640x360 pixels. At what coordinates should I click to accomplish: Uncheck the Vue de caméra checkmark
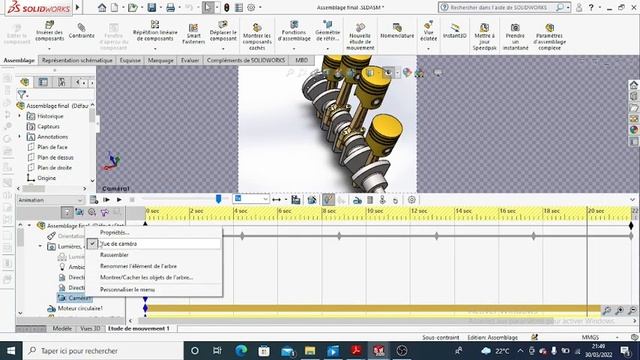[x=93, y=244]
